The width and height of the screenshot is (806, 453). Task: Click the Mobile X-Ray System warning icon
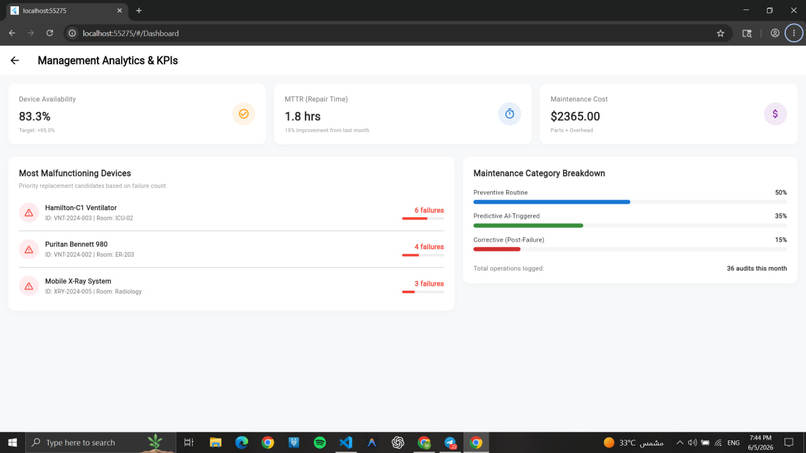click(x=29, y=286)
